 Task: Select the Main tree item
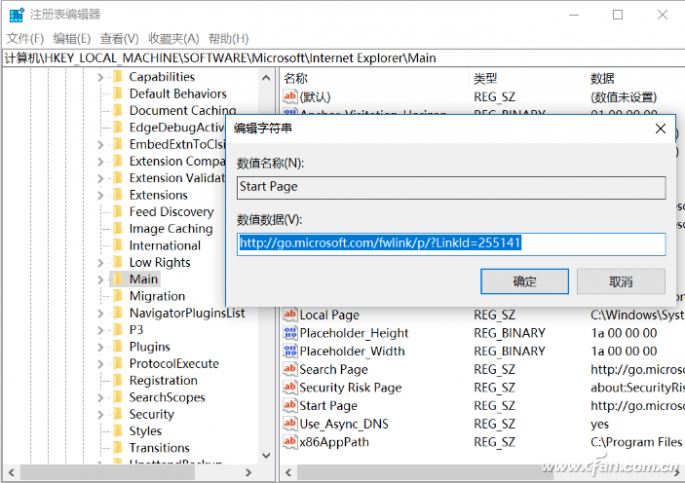click(143, 279)
